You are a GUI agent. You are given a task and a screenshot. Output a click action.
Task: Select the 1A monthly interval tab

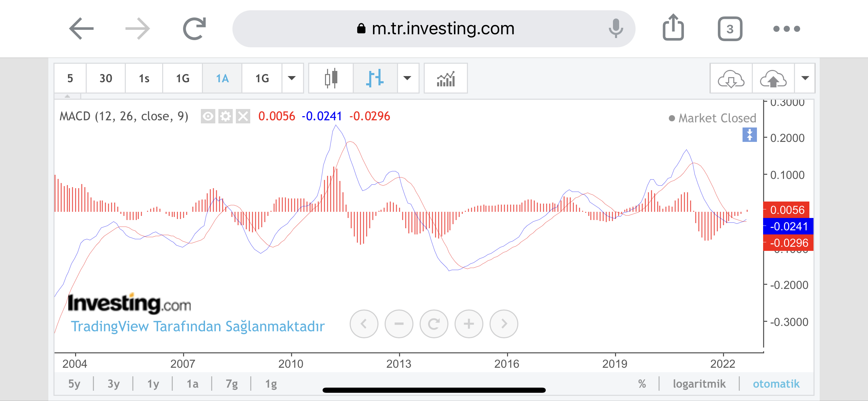pyautogui.click(x=222, y=78)
